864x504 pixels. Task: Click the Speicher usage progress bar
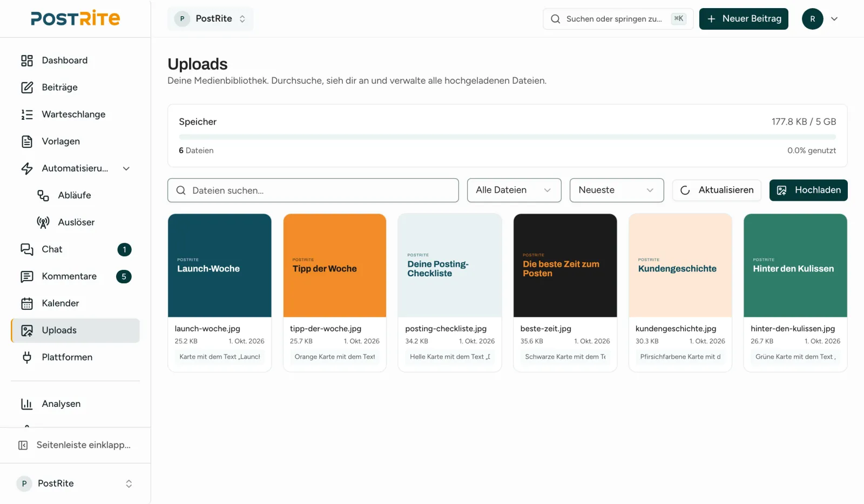(508, 137)
